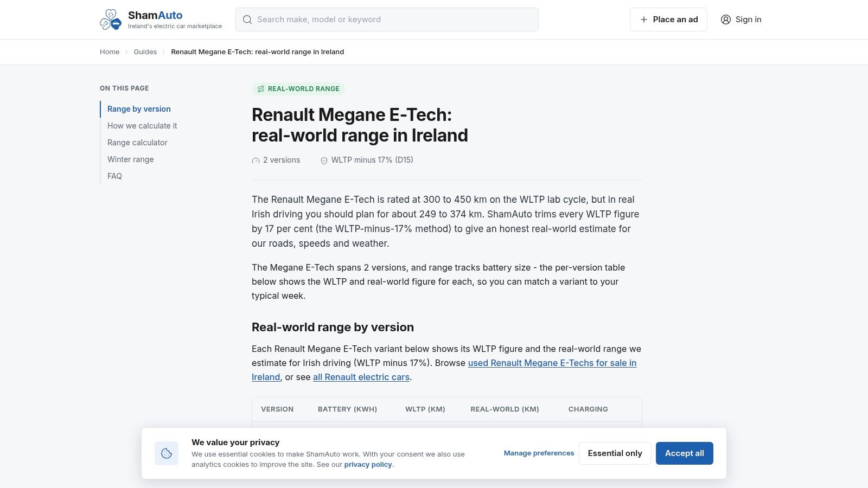Click the search magnifier icon
Image resolution: width=868 pixels, height=488 pixels.
[x=247, y=20]
